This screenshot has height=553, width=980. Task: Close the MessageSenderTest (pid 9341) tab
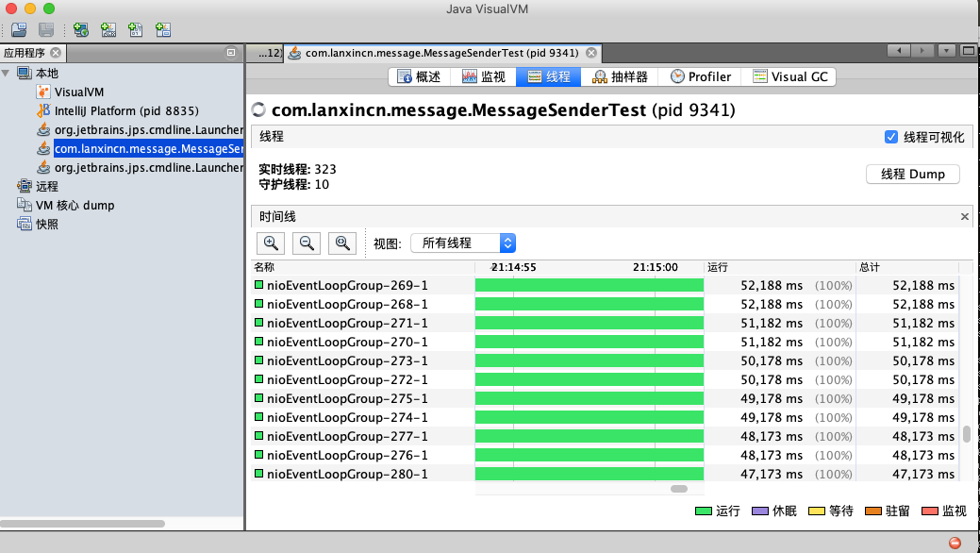[x=590, y=53]
